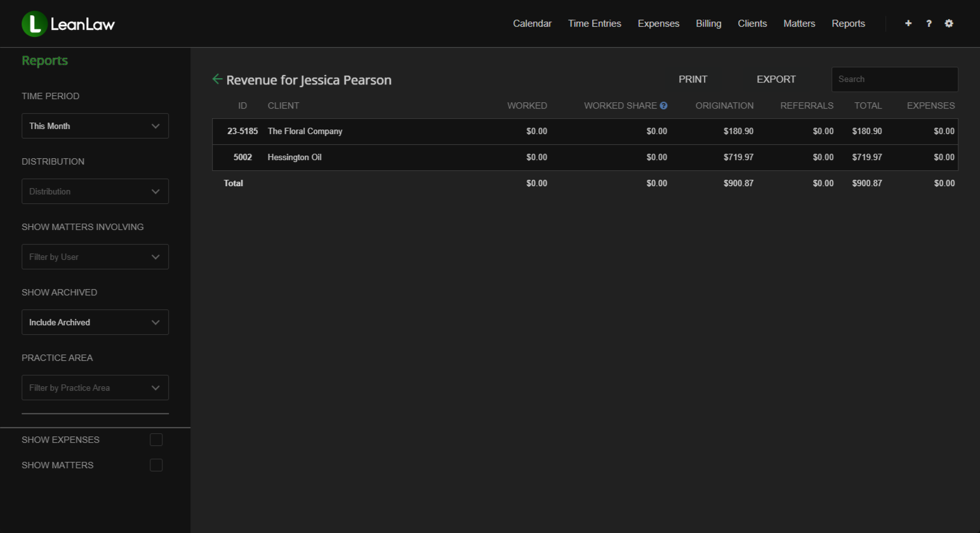The image size is (980, 533).
Task: Open the Calendar menu
Action: (532, 24)
